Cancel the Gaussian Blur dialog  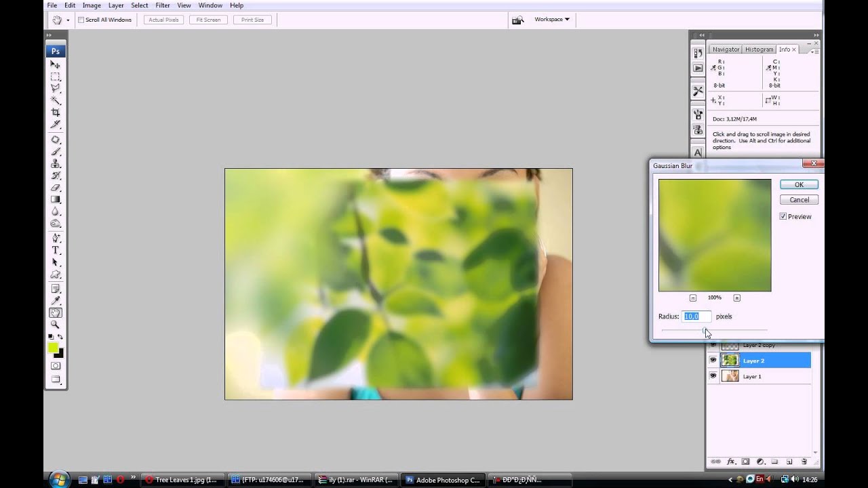[x=799, y=199]
